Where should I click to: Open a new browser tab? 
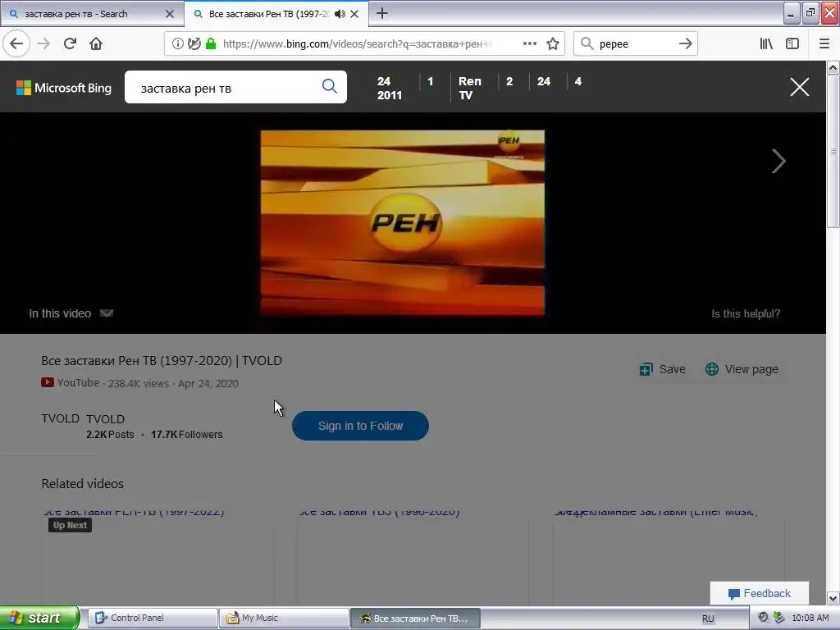382,14
